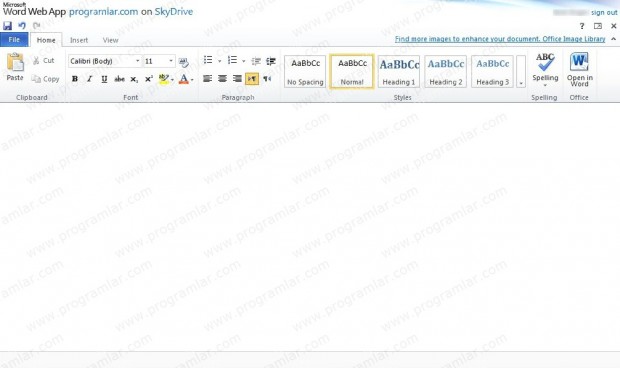This screenshot has width=620, height=368.
Task: Expand the Styles gallery for more styles
Action: click(x=521, y=72)
